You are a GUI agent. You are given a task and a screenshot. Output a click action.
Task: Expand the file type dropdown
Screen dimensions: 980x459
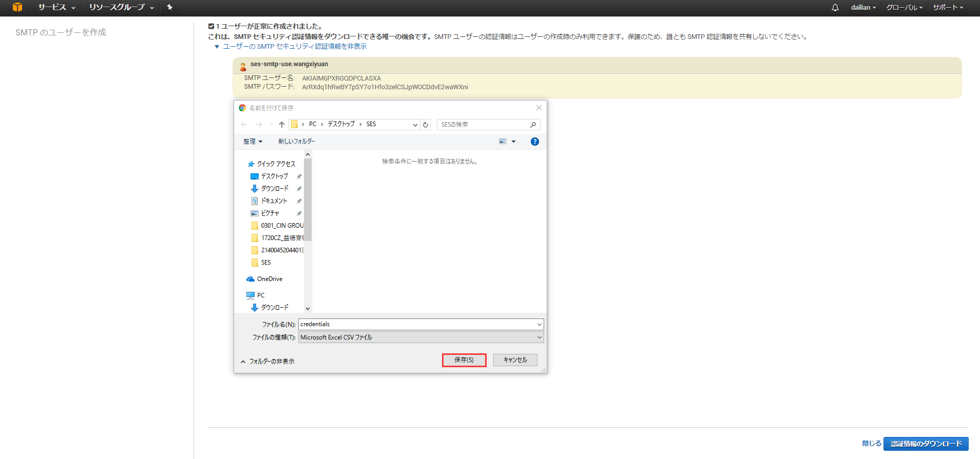(x=539, y=337)
